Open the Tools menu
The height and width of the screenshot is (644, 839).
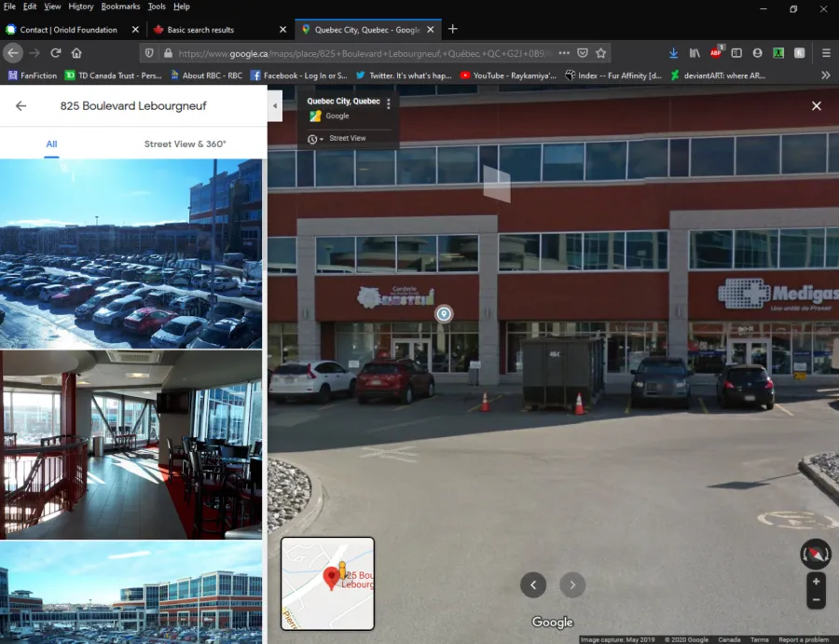click(157, 7)
